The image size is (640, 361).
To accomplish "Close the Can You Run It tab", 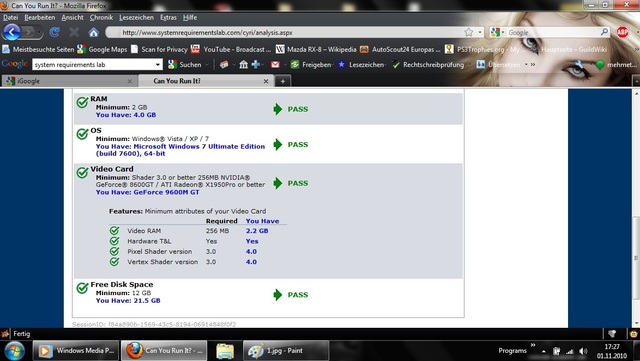I will pos(266,81).
